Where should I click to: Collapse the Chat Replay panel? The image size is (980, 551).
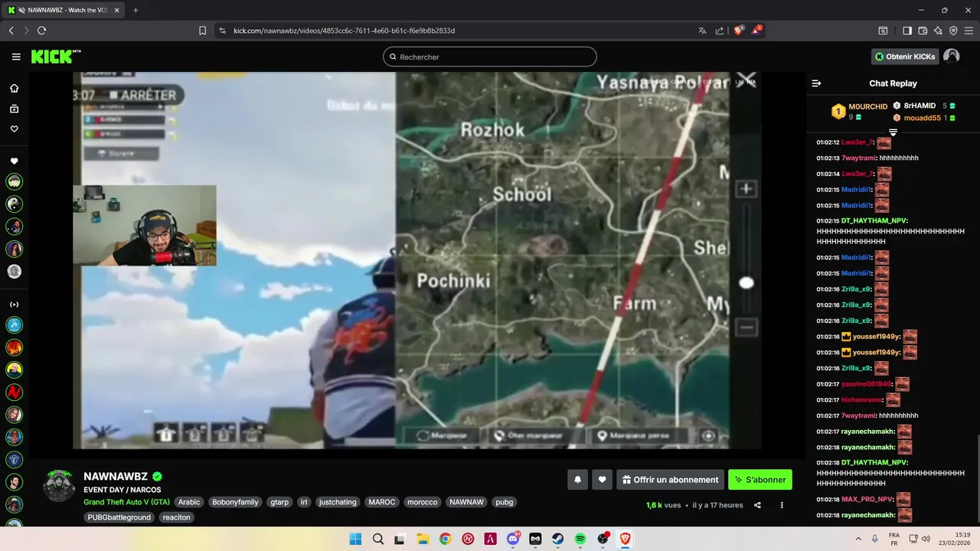(x=816, y=83)
